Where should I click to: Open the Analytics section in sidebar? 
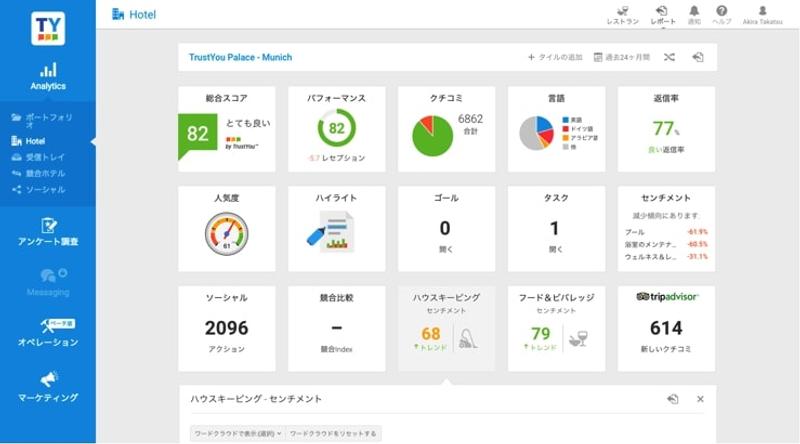coord(47,76)
